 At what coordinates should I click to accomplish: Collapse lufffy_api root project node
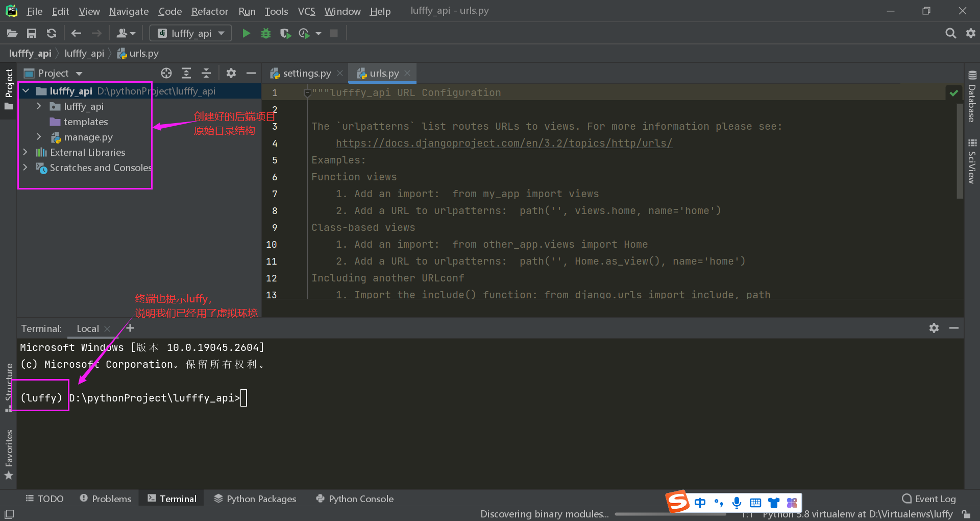tap(26, 91)
